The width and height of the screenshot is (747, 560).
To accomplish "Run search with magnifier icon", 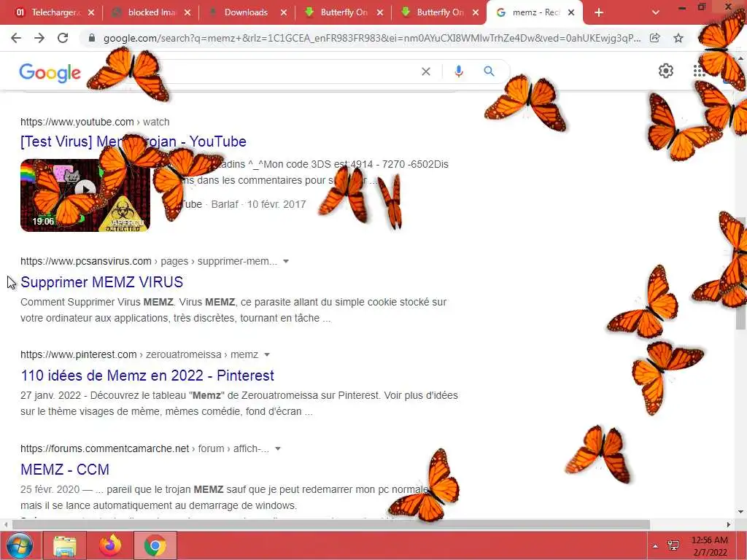I will click(489, 71).
